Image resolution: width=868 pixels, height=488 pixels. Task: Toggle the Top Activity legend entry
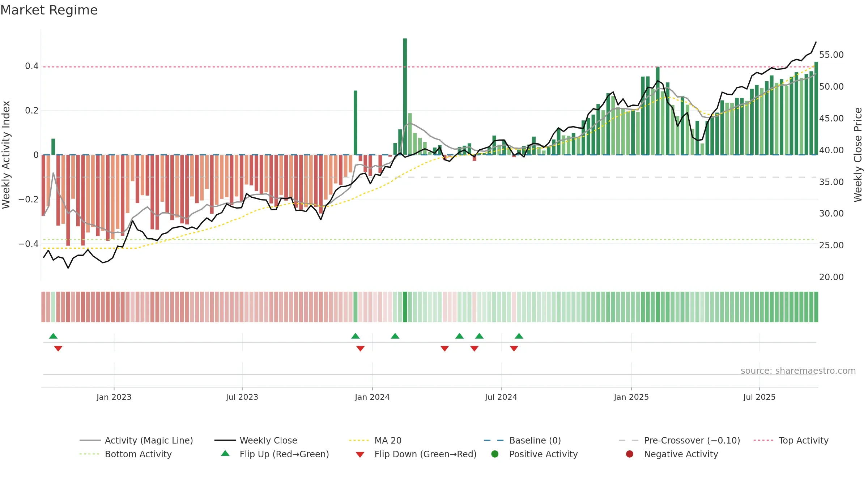coord(791,440)
